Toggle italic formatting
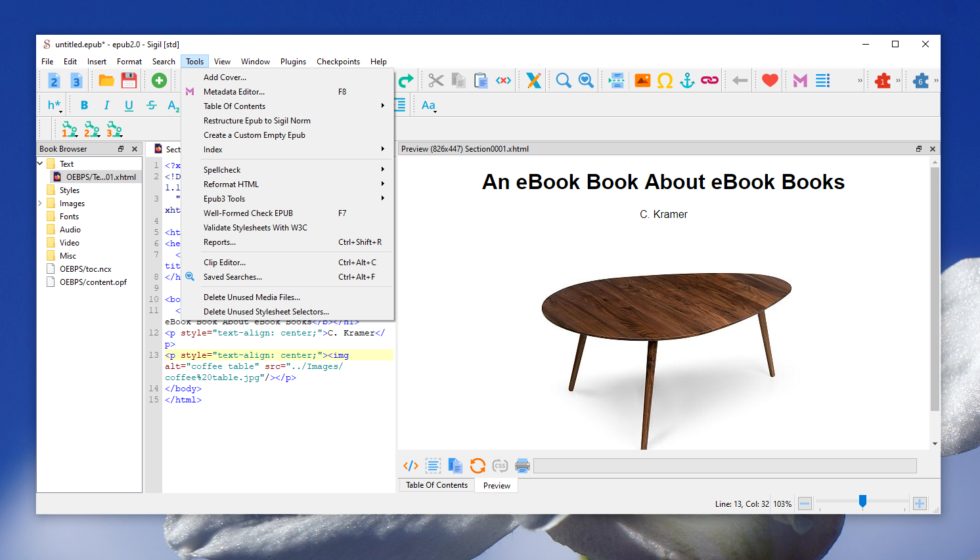The image size is (980, 560). pyautogui.click(x=106, y=106)
